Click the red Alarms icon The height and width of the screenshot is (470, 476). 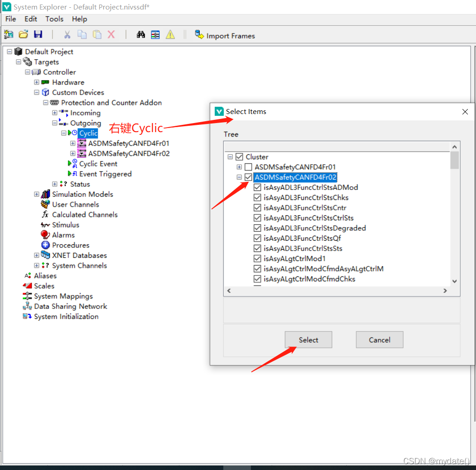[46, 235]
